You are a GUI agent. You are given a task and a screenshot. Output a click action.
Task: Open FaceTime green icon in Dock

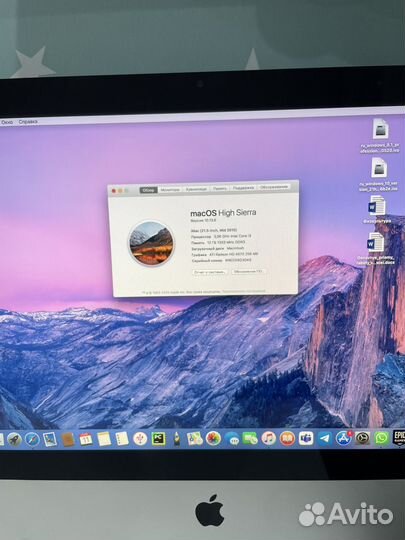pos(250,439)
